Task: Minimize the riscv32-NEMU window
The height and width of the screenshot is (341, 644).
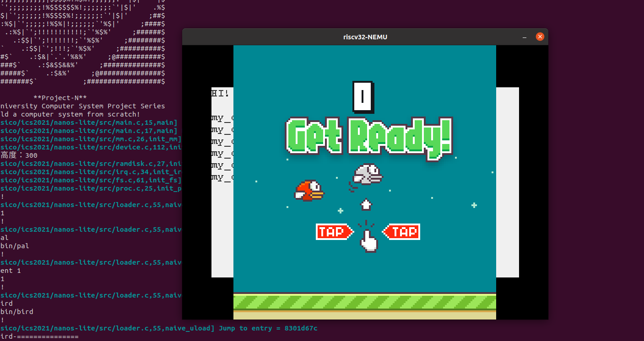Action: coord(525,37)
